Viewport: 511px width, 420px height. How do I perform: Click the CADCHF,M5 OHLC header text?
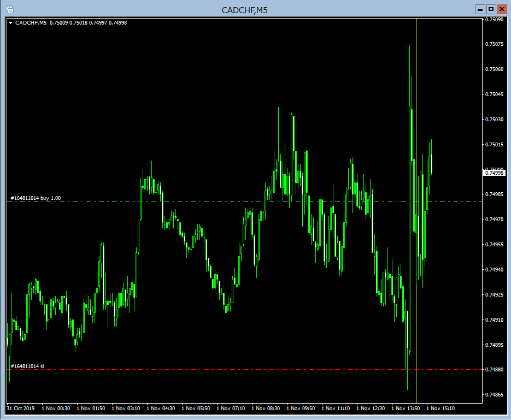(71, 23)
